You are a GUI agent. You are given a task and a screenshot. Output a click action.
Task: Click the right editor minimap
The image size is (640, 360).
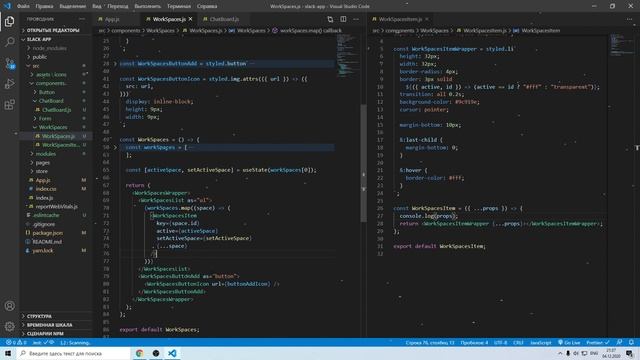pyautogui.click(x=621, y=45)
